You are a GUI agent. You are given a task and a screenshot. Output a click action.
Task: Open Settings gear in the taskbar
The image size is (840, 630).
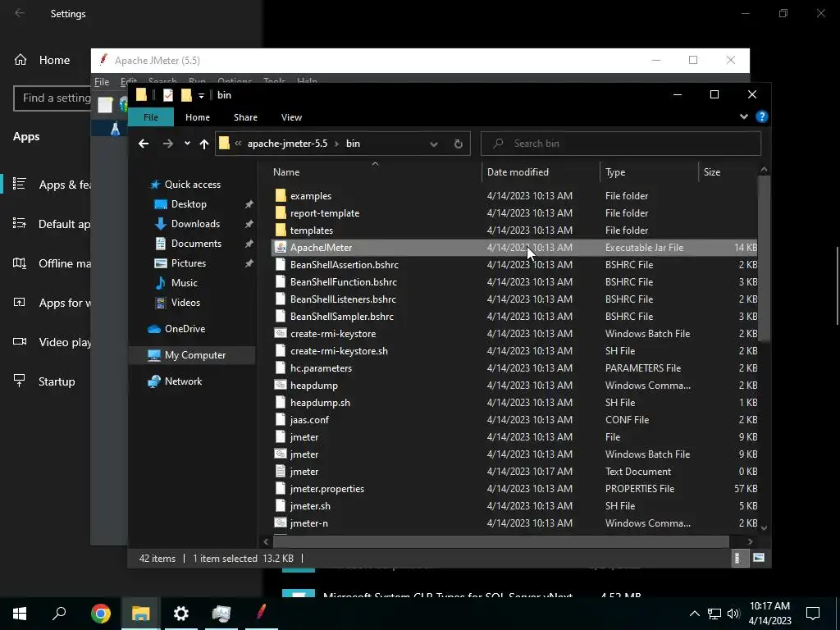[181, 614]
